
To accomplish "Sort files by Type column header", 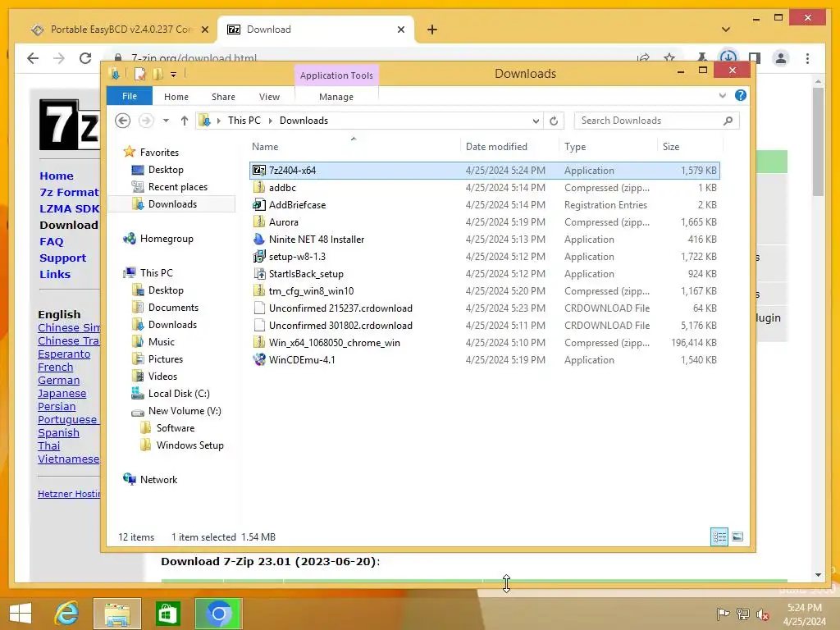I will tap(575, 147).
